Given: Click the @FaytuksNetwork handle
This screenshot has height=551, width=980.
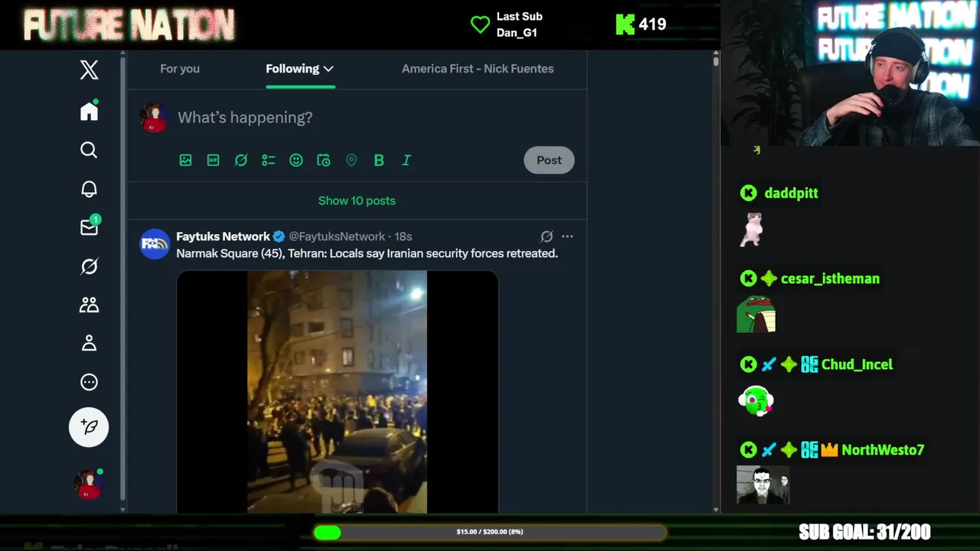Looking at the screenshot, I should pos(337,236).
